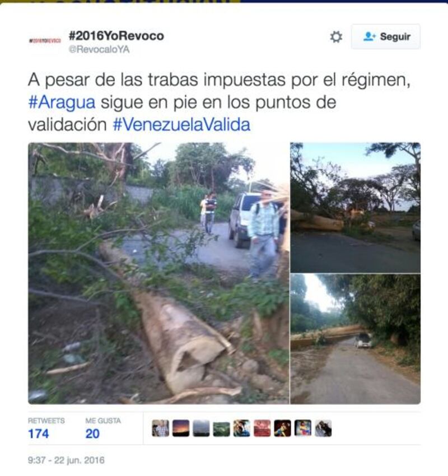This screenshot has height=476, width=448.
Task: Open the #2016YoRevoco profile avatar
Action: pos(45,41)
